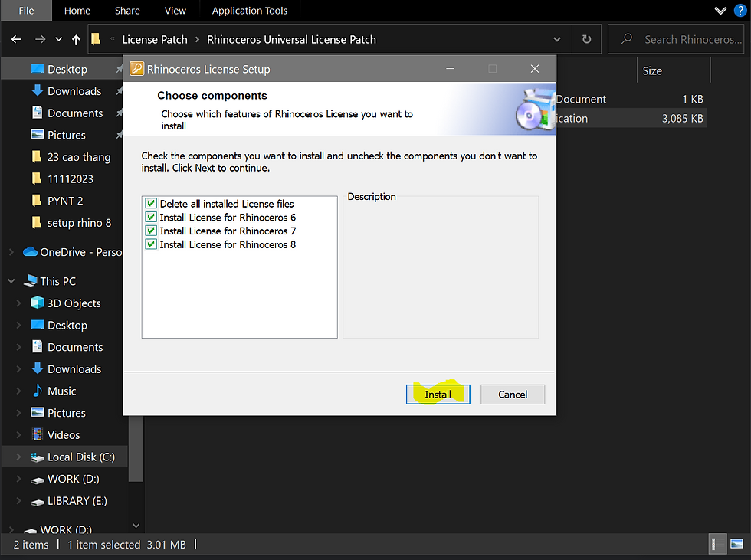Screen dimensions: 751x560
Task: Click the navigation pane scrollbar
Action: 136,448
